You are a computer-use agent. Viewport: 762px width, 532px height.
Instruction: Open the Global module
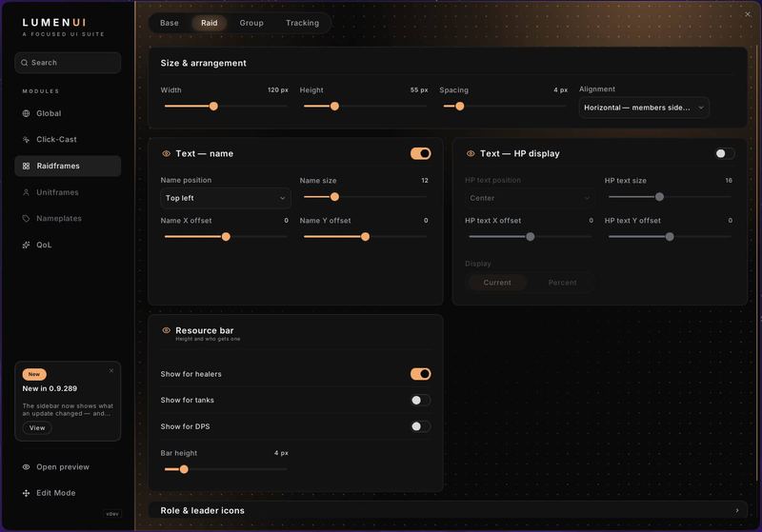68,113
